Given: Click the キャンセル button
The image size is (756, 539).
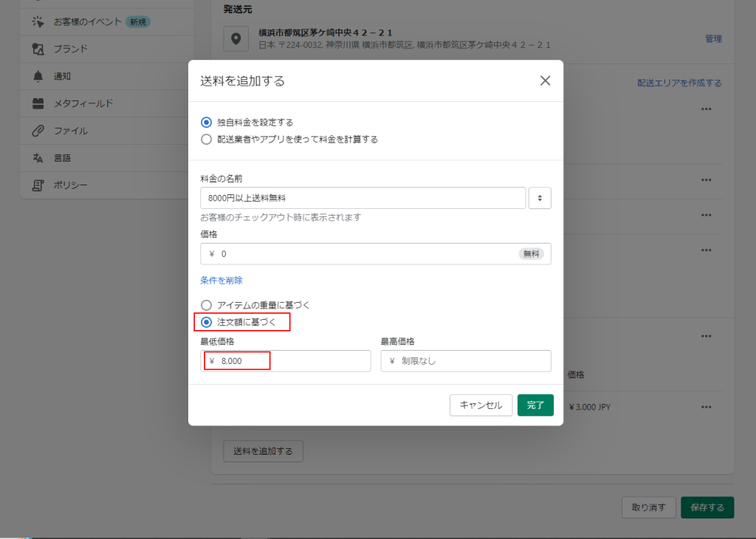Looking at the screenshot, I should (x=481, y=405).
